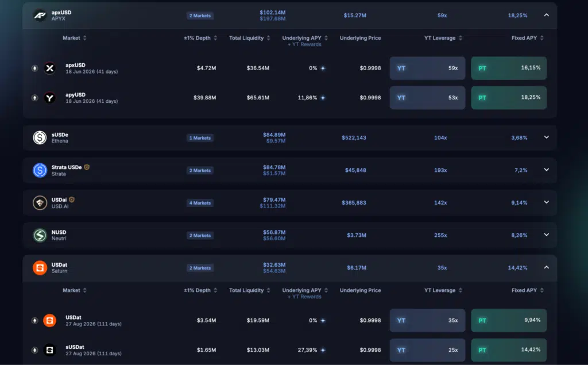
Task: Open YT 35x for USDat market
Action: tap(427, 320)
